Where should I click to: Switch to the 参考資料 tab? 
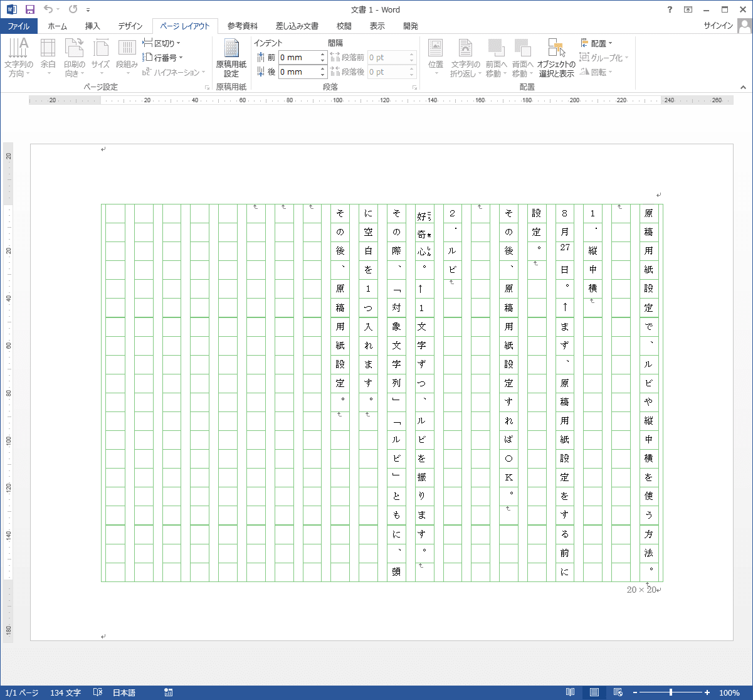click(242, 26)
